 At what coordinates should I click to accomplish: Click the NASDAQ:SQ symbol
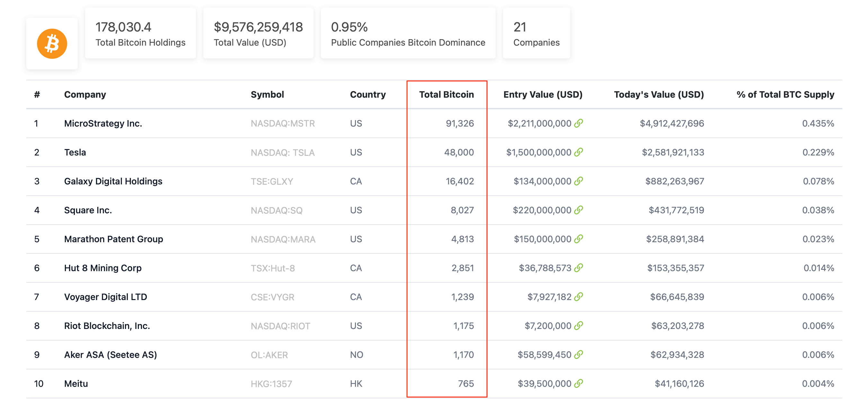click(276, 210)
